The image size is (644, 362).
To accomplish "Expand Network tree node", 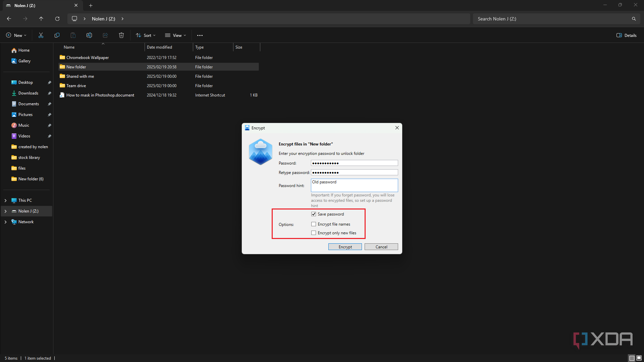I will [5, 222].
